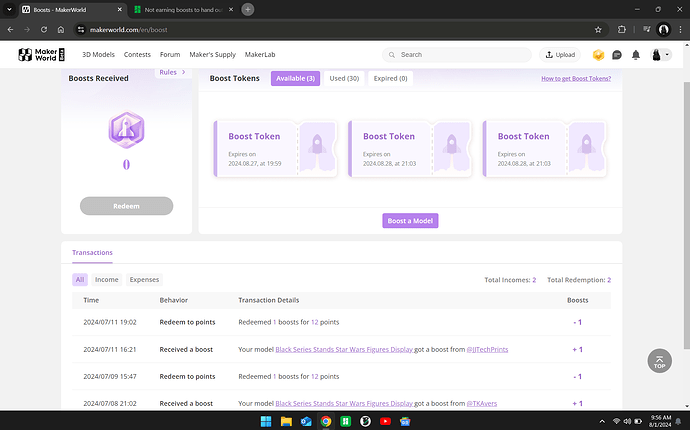Open the notifications bell icon

tap(636, 55)
